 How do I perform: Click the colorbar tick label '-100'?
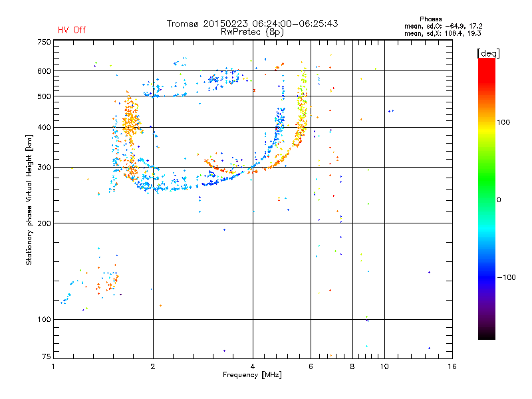click(x=506, y=277)
